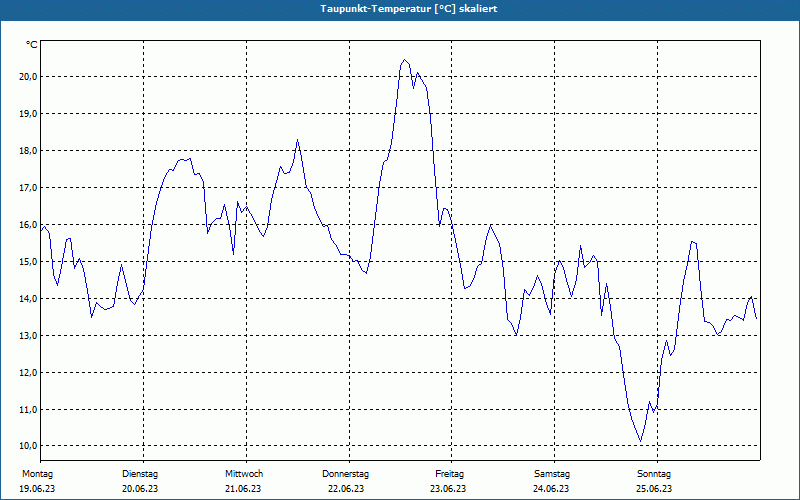The image size is (800, 500).
Task: Click the dew point curve's lowest trough on Samstag
Action: [641, 441]
